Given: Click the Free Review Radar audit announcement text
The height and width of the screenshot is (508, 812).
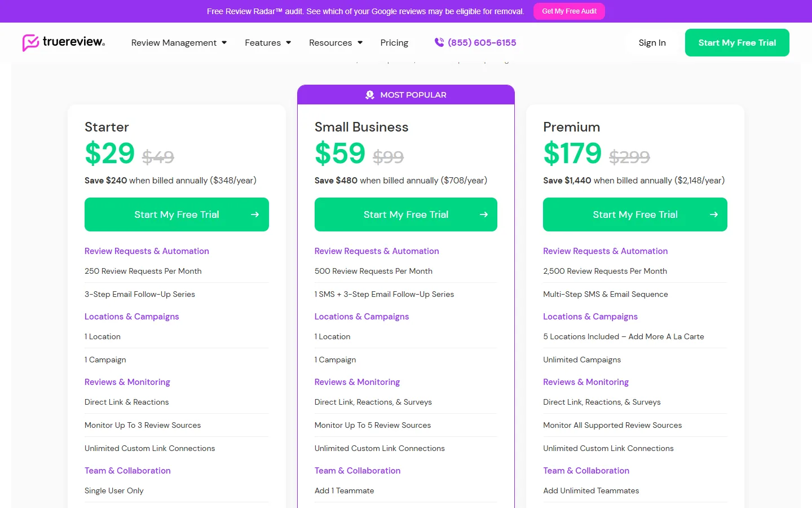Looking at the screenshot, I should point(365,11).
